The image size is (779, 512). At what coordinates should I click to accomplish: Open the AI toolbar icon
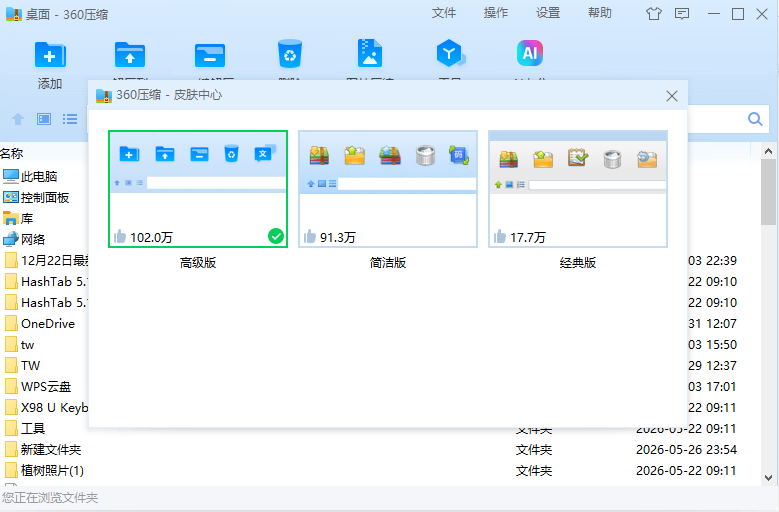point(530,53)
